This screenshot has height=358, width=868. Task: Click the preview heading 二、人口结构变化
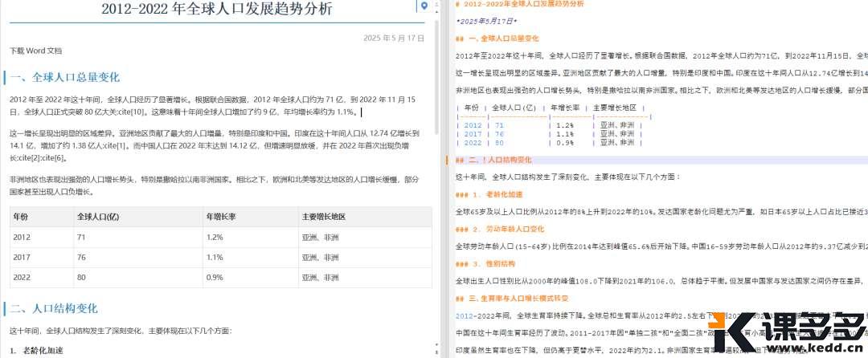65,308
